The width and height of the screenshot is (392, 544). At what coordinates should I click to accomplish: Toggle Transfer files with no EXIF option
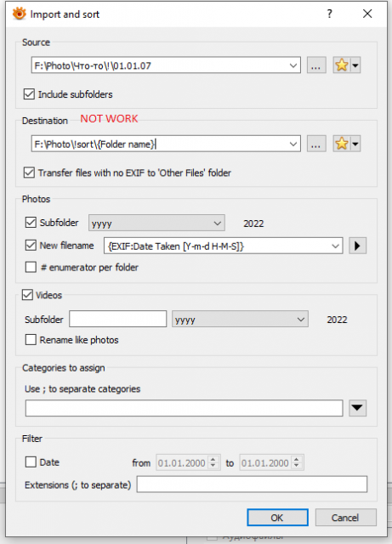[29, 173]
